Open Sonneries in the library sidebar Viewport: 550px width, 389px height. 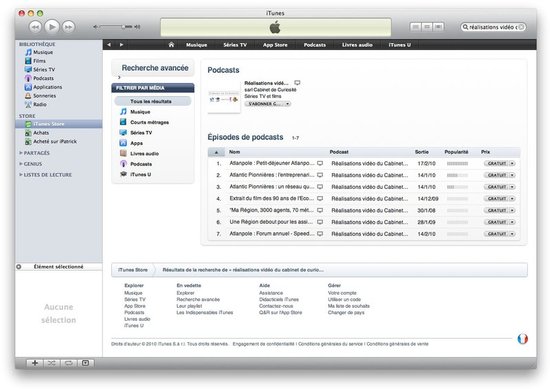(x=44, y=96)
